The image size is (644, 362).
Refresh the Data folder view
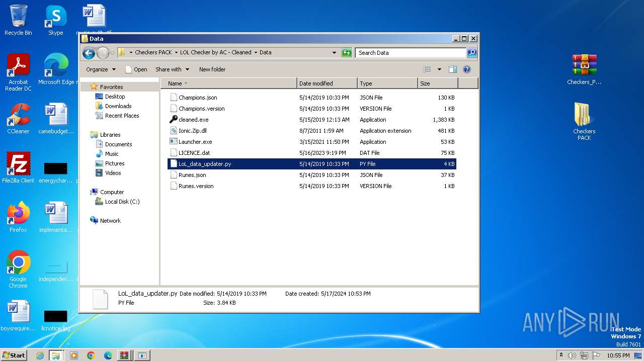tap(347, 52)
